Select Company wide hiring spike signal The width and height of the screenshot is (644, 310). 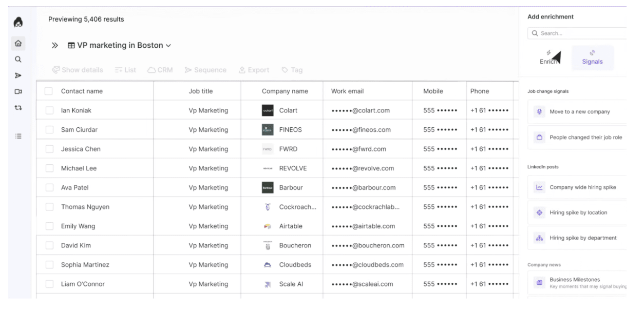point(577,187)
